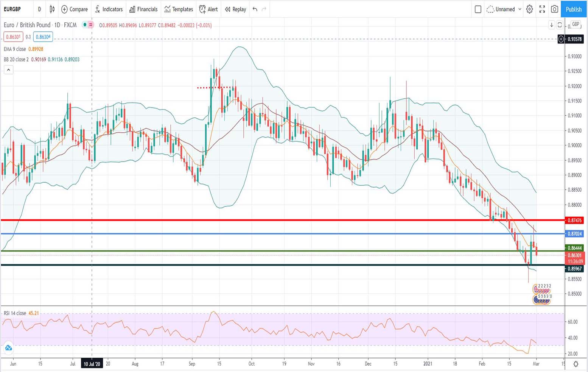Screen dimensions: 588x372
Task: Open chart settings gear in top toolbar
Action: pyautogui.click(x=529, y=9)
